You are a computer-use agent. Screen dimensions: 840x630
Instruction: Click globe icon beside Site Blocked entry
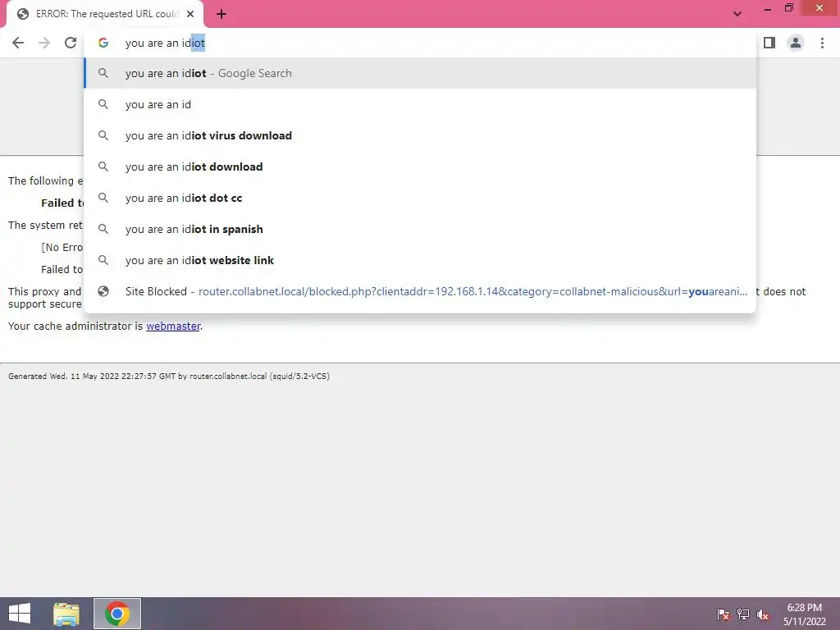[103, 291]
